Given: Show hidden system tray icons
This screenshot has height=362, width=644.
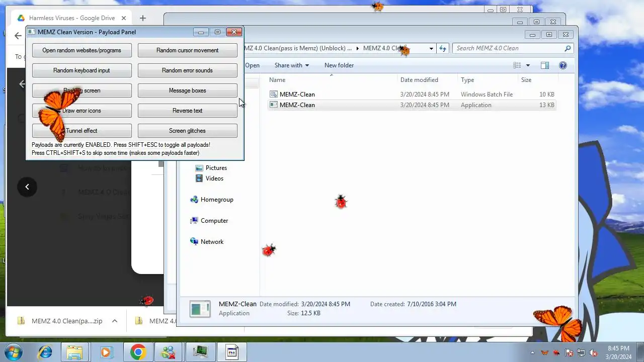Looking at the screenshot, I should tap(533, 352).
